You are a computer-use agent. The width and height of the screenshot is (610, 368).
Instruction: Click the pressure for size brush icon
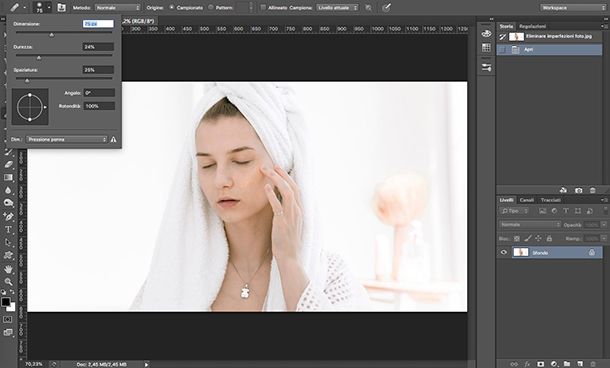click(386, 7)
